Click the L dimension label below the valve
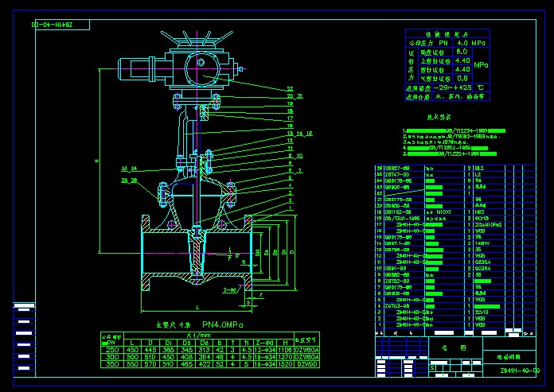The width and height of the screenshot is (554, 392). (x=197, y=305)
